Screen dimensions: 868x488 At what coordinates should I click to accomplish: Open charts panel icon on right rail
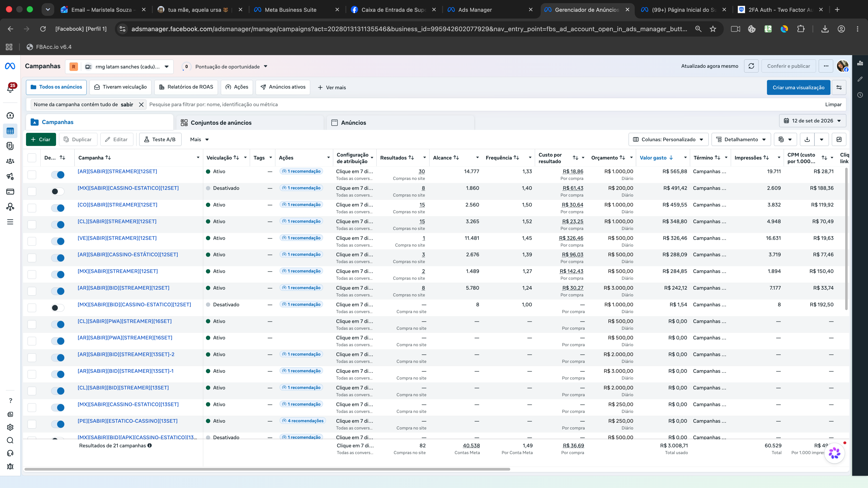(860, 63)
